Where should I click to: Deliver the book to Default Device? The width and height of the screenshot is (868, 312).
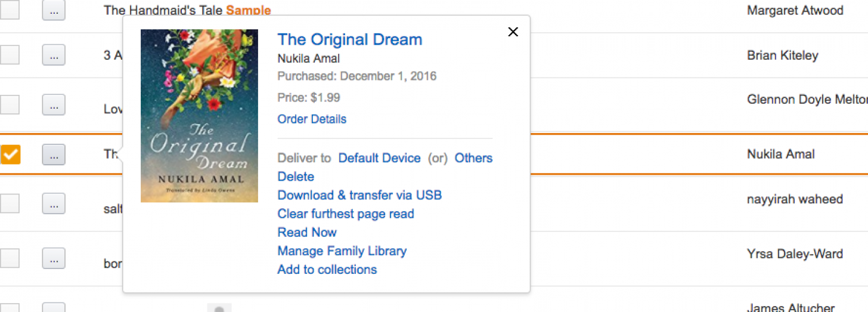[x=379, y=158]
